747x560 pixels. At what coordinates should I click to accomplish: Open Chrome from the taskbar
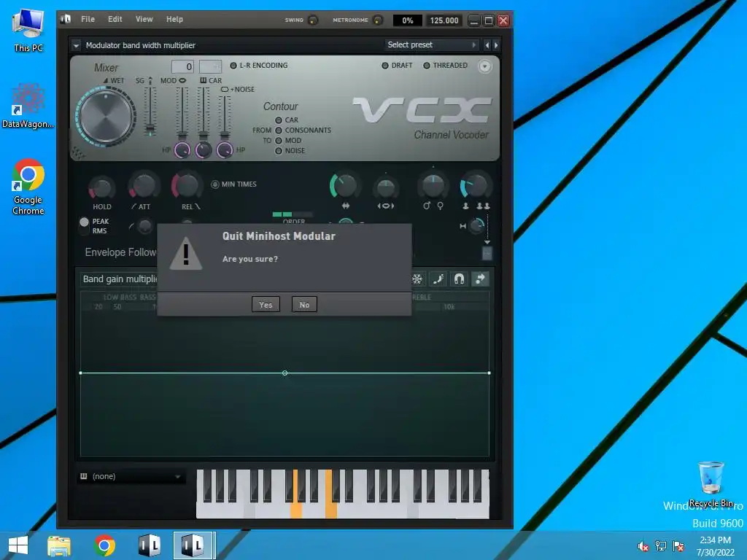tap(104, 545)
